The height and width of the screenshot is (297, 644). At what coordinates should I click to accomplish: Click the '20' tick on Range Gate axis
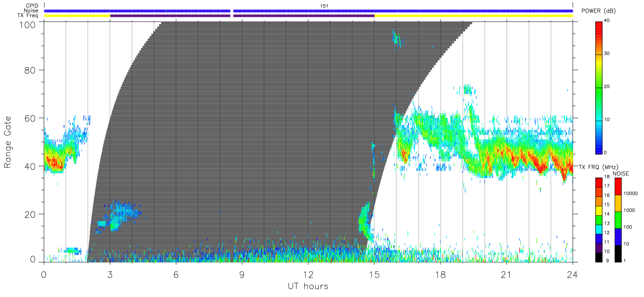[30, 214]
